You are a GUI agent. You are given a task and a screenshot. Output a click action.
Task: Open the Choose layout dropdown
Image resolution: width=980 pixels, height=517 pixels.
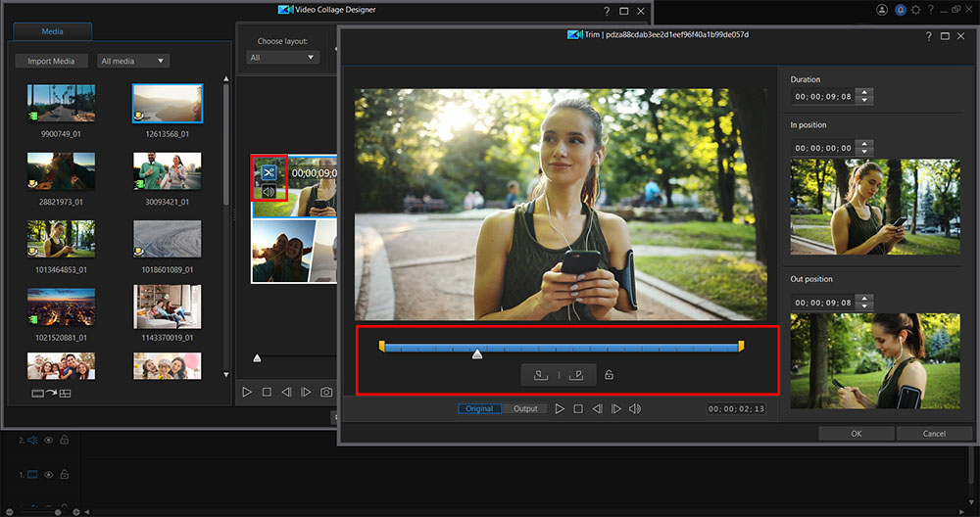(x=283, y=58)
